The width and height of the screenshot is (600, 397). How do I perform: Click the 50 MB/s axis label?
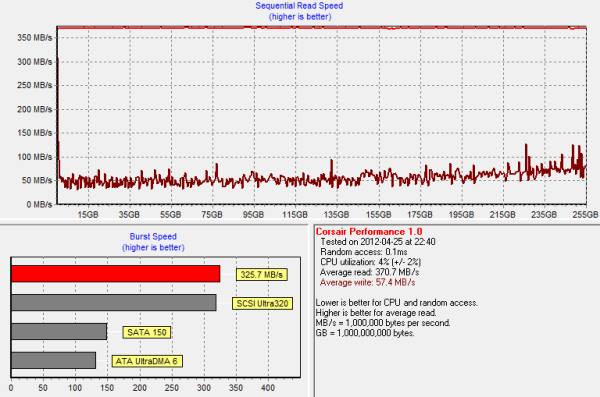tap(37, 180)
